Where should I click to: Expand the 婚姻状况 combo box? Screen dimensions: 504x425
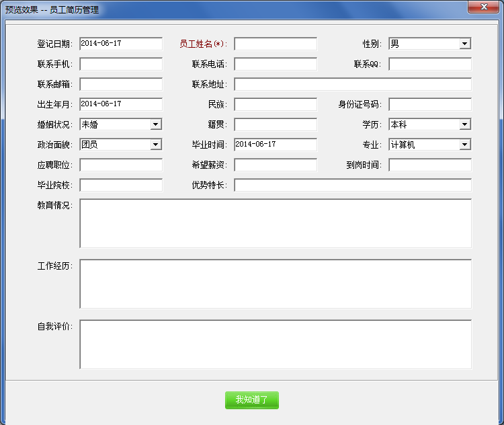click(x=121, y=124)
